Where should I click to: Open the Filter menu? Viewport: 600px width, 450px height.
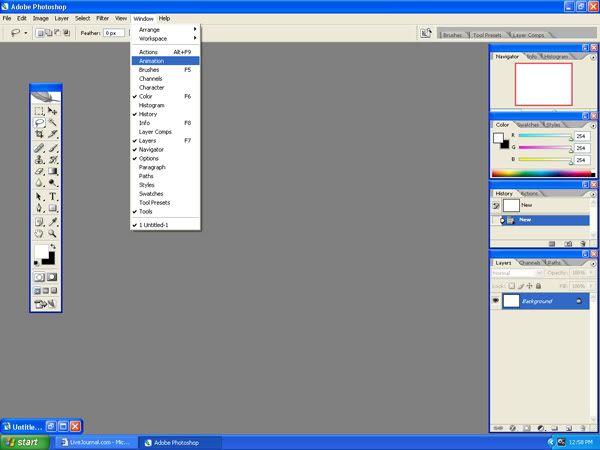click(x=103, y=18)
